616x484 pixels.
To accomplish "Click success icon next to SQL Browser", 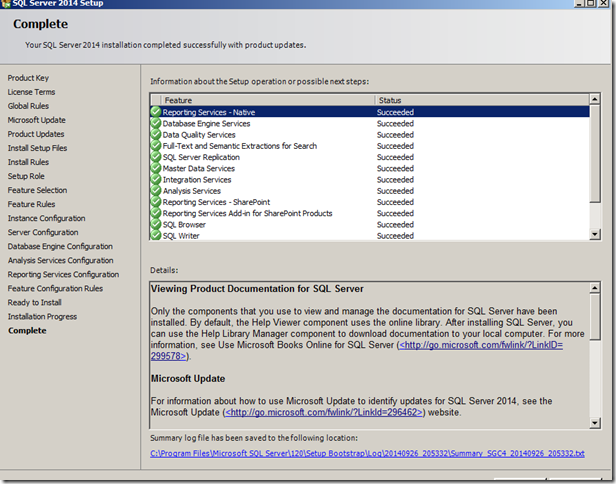I will [156, 225].
